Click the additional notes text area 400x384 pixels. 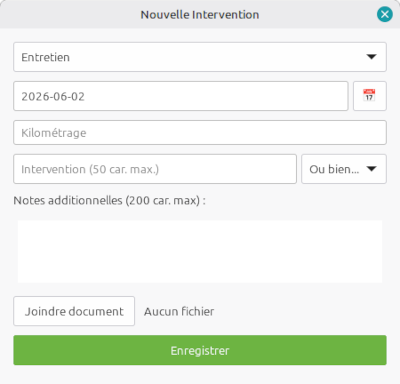pos(200,252)
